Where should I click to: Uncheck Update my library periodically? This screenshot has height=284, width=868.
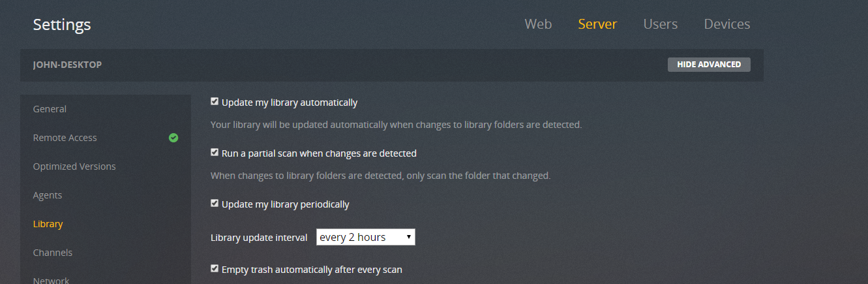click(x=215, y=204)
